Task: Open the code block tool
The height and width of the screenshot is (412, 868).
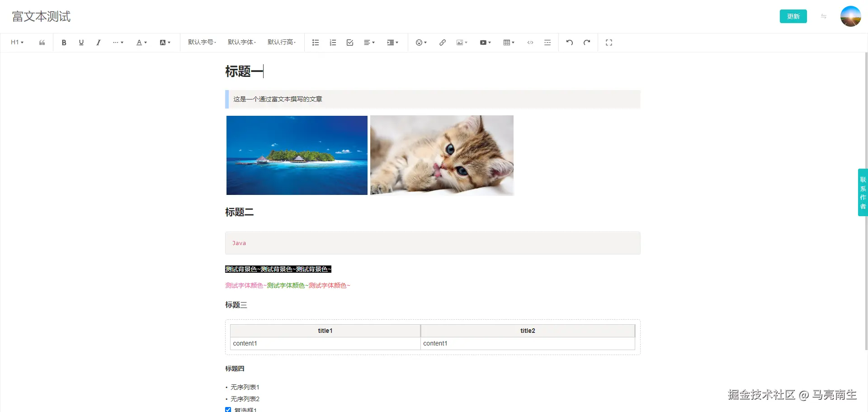Action: point(530,42)
